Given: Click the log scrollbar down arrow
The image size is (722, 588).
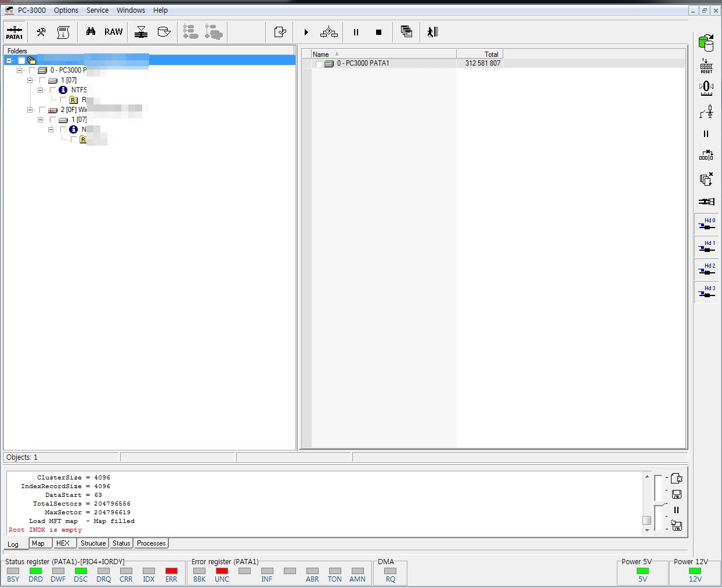Looking at the screenshot, I should click(x=647, y=530).
